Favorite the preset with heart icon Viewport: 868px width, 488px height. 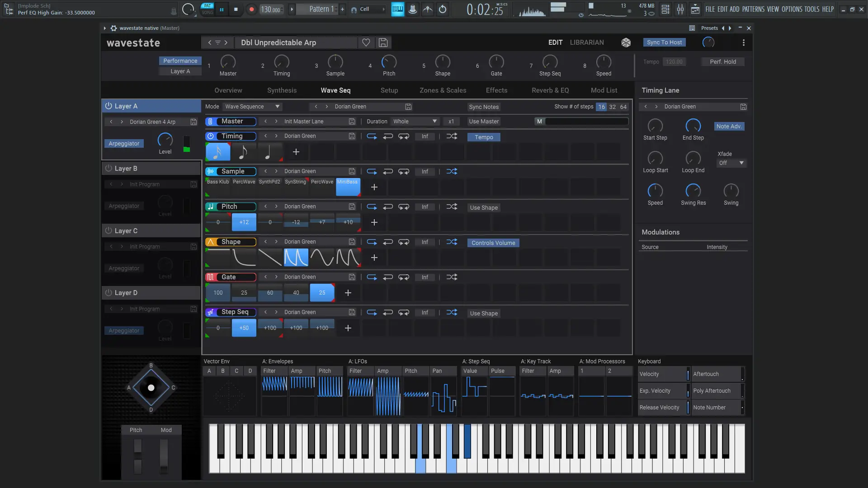[x=366, y=42]
